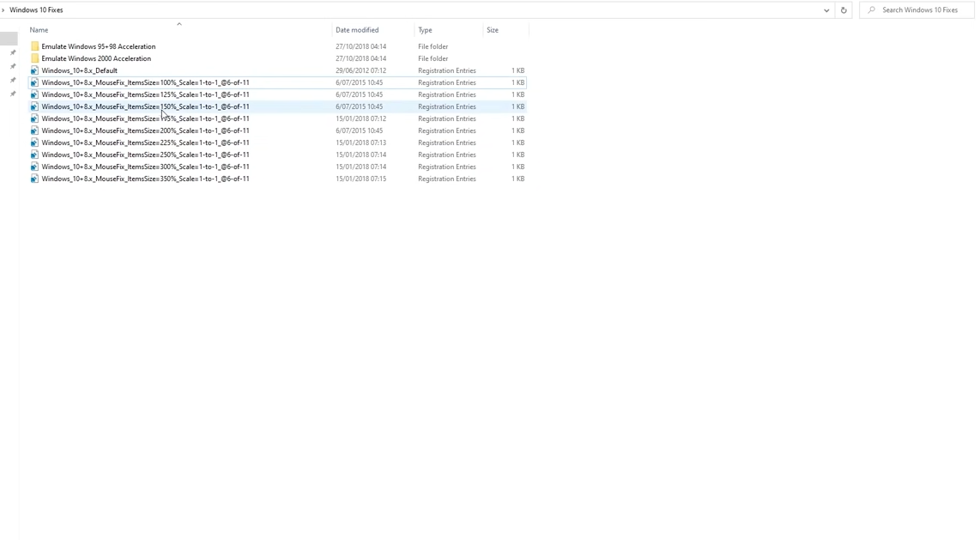Screen dimensions: 980x540
Task: Click the topmost pin icon in the navigation pane
Action: coord(13,52)
